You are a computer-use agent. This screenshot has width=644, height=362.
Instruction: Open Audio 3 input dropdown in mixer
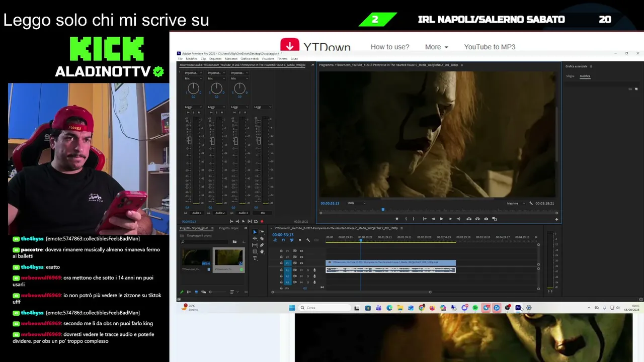pos(239,73)
